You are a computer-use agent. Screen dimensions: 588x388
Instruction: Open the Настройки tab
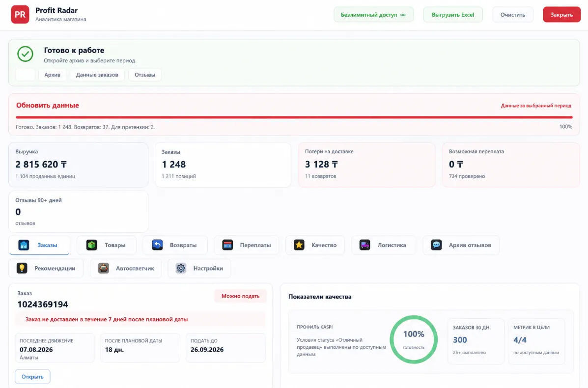(x=199, y=269)
